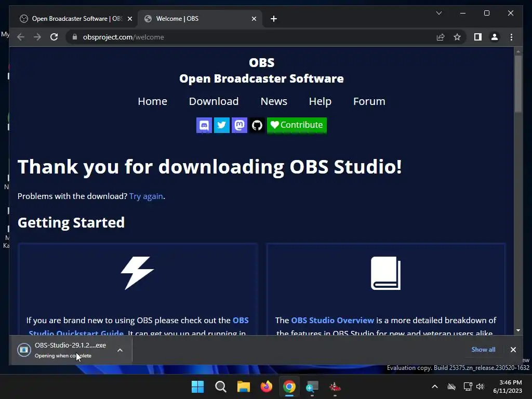
Task: Open the Twitter icon link
Action: coord(221,125)
